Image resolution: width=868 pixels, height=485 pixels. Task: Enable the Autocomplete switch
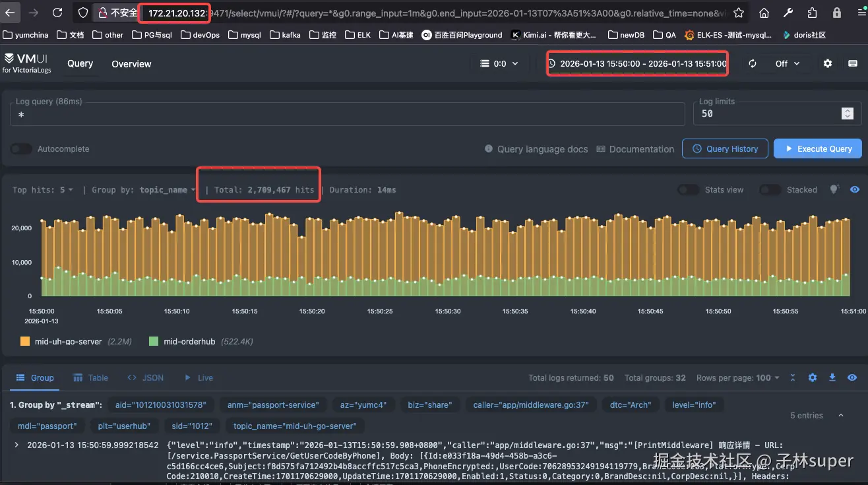point(22,149)
